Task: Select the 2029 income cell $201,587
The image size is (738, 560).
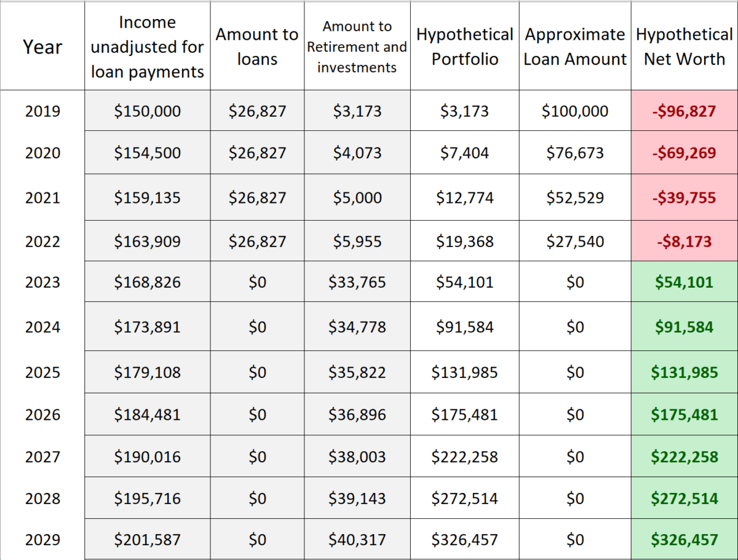Action: click(x=148, y=540)
